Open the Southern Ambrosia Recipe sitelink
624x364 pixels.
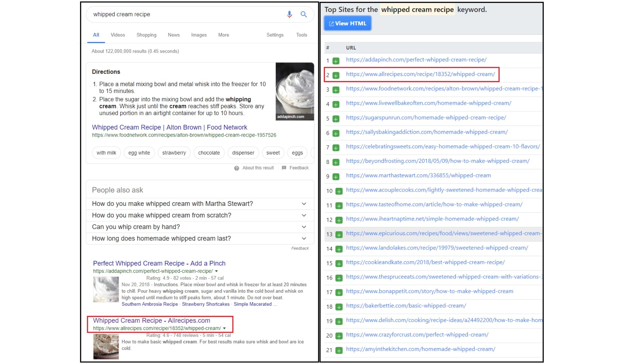[x=150, y=304]
